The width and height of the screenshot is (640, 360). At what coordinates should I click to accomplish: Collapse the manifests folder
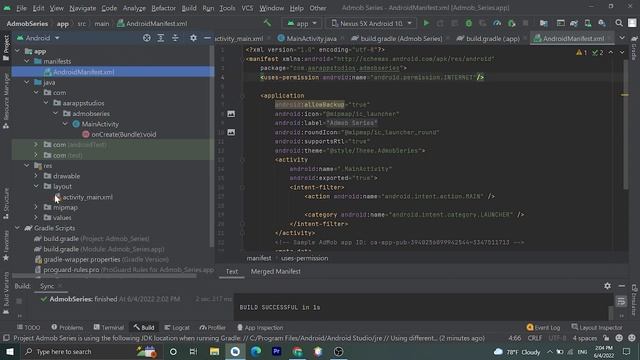coord(27,61)
